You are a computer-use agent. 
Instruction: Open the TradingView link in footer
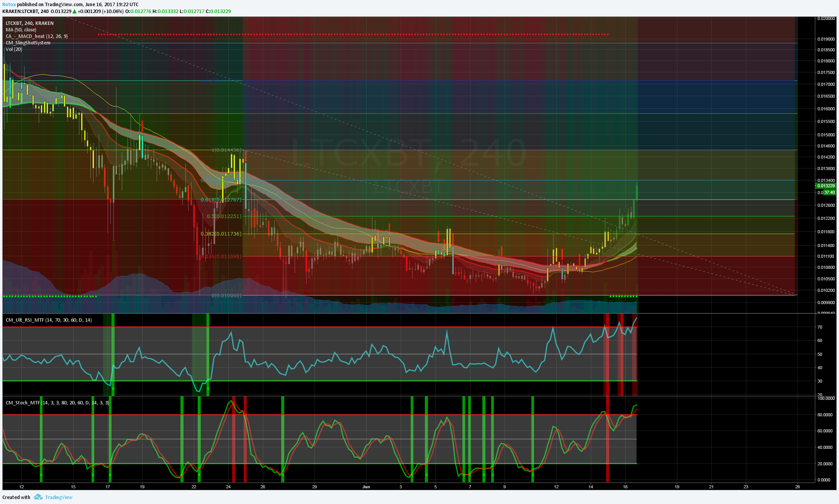click(59, 497)
